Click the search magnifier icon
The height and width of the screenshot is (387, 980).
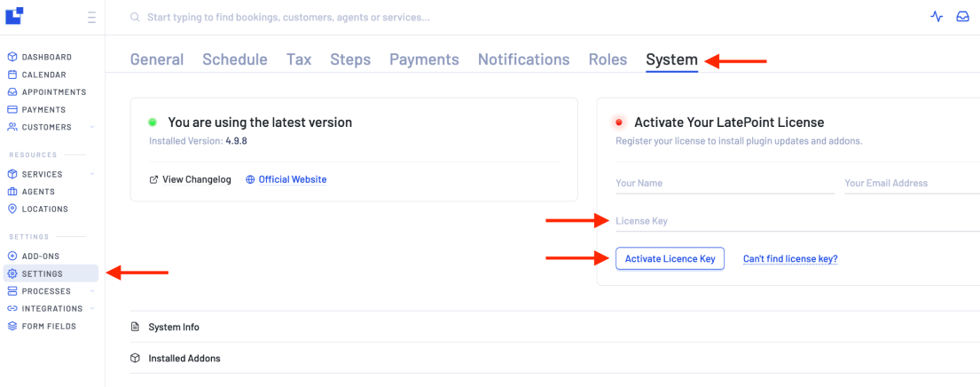135,18
